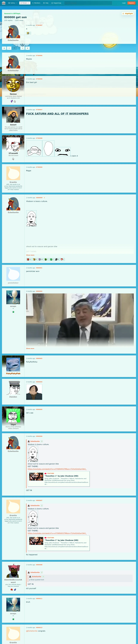Open Olgol's green avatar
Screen dimensions: 138x644
click(x=13, y=415)
